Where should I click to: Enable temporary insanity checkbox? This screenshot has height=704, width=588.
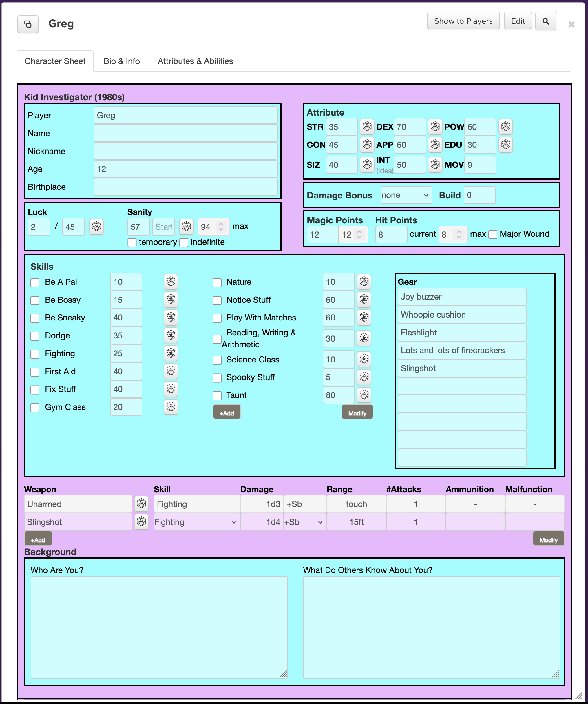click(132, 242)
